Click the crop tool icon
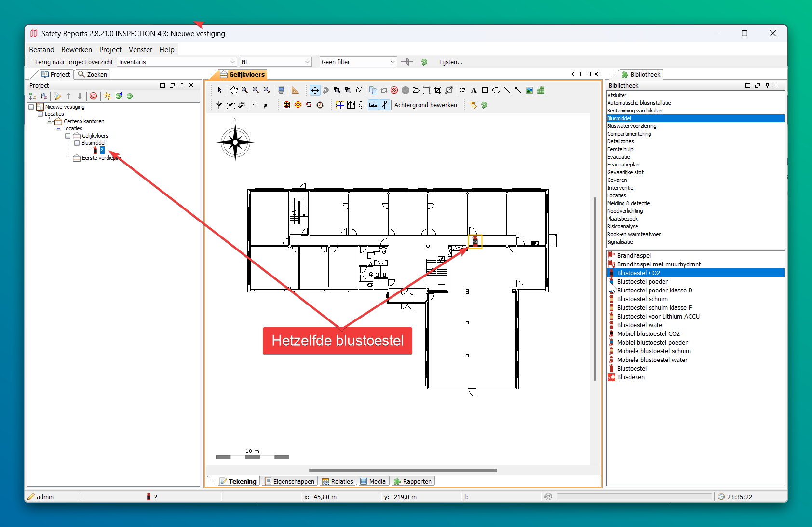 [437, 90]
